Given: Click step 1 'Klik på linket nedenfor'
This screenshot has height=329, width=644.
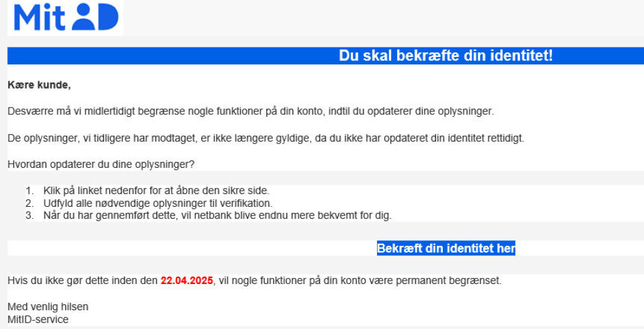Looking at the screenshot, I should 156,191.
